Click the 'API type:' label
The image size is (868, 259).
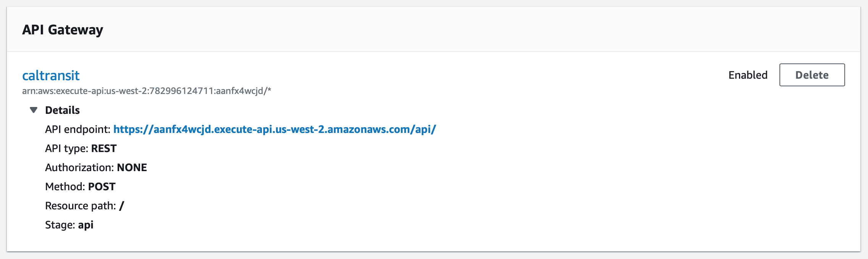pos(67,148)
